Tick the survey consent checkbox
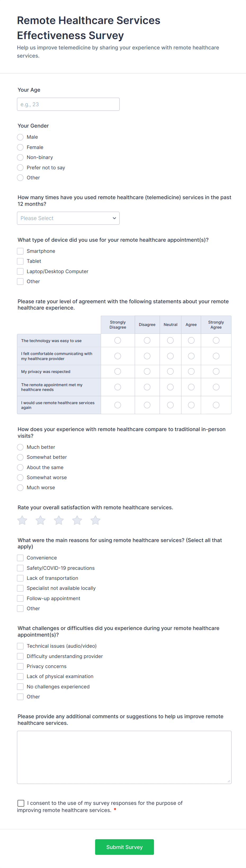 pos(21,803)
